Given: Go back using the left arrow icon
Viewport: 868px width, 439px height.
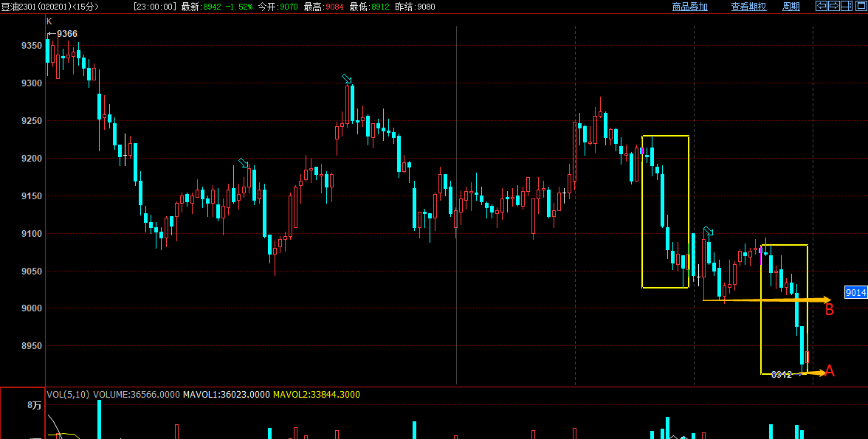Looking at the screenshot, I should point(821,6).
